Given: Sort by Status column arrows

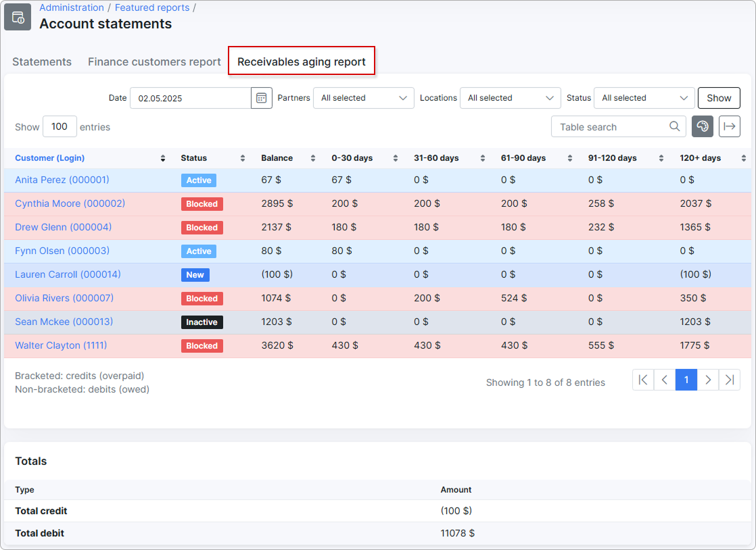Looking at the screenshot, I should 243,159.
